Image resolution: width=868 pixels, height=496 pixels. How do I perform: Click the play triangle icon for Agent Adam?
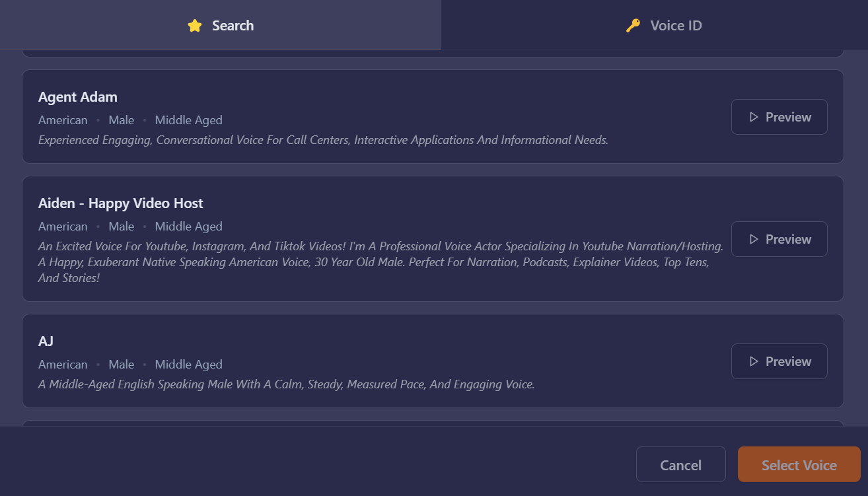tap(754, 117)
